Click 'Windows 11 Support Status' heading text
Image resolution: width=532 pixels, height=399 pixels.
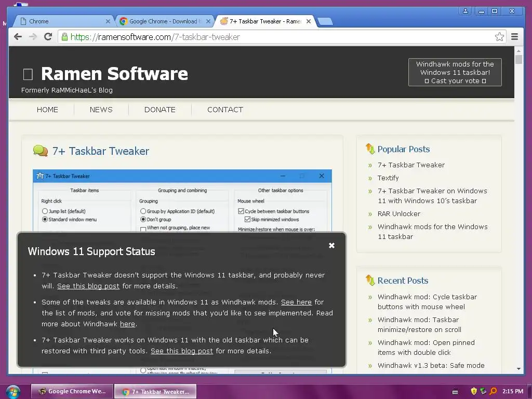[x=91, y=251]
